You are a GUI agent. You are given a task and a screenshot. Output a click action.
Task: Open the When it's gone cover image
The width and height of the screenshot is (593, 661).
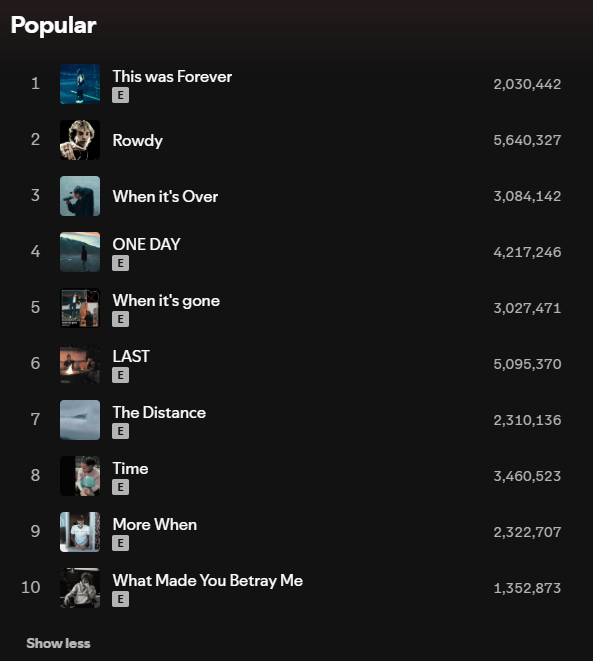coord(80,308)
